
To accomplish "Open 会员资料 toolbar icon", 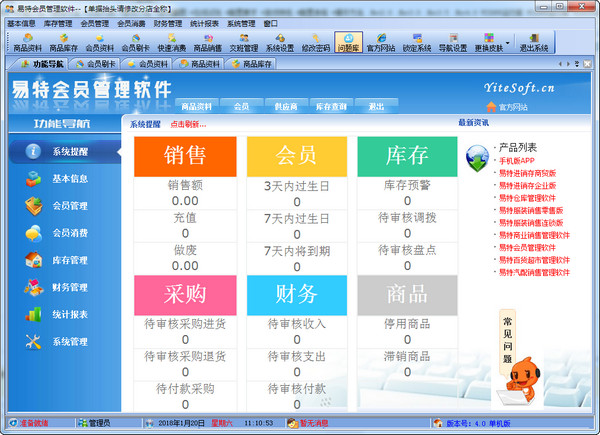I will click(99, 42).
